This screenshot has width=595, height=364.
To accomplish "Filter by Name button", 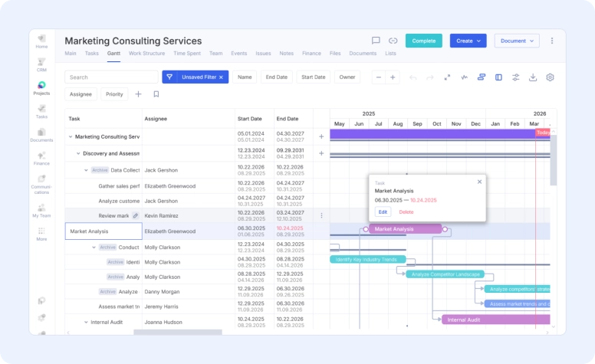I will coord(245,77).
